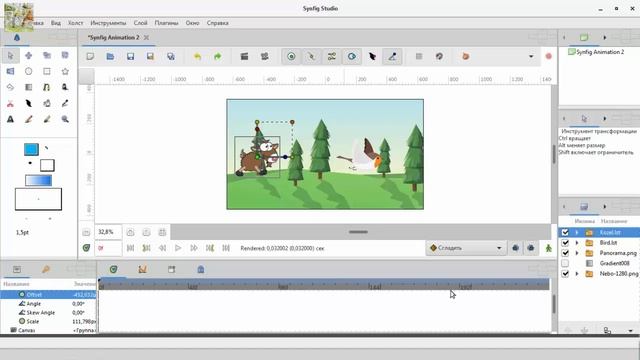Select the Circle tool
The height and width of the screenshot is (360, 640).
[x=29, y=71]
